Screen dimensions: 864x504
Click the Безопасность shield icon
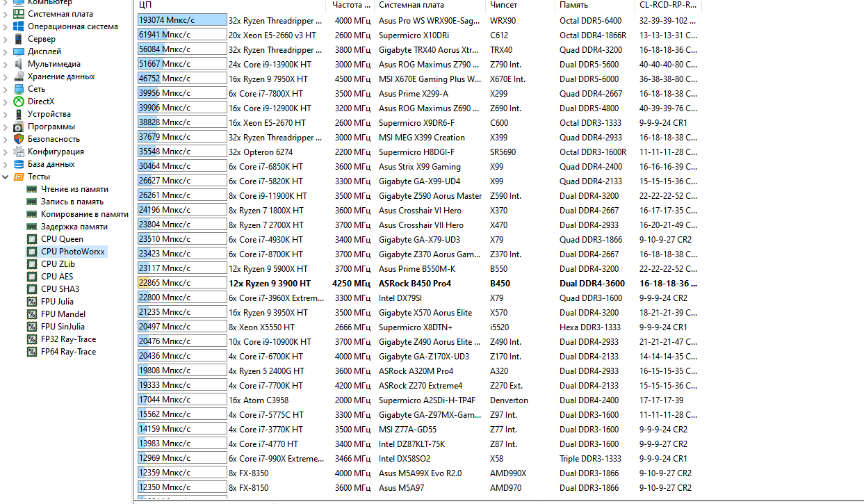pyautogui.click(x=19, y=139)
